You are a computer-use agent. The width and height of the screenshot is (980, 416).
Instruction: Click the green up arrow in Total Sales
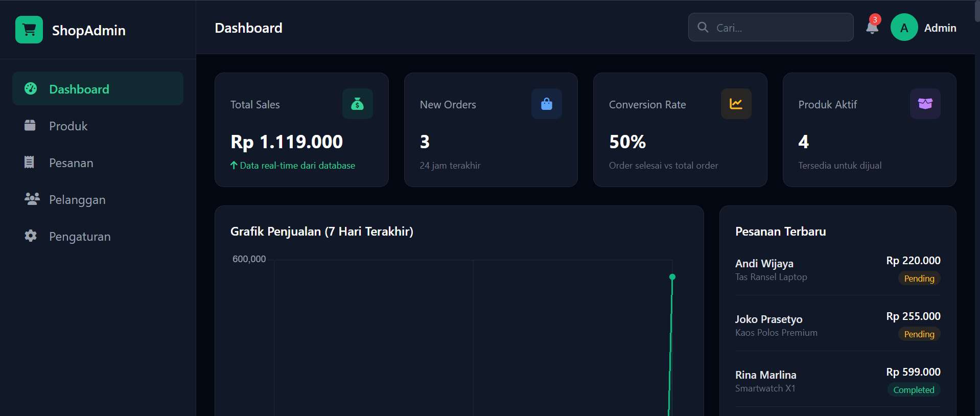(234, 165)
